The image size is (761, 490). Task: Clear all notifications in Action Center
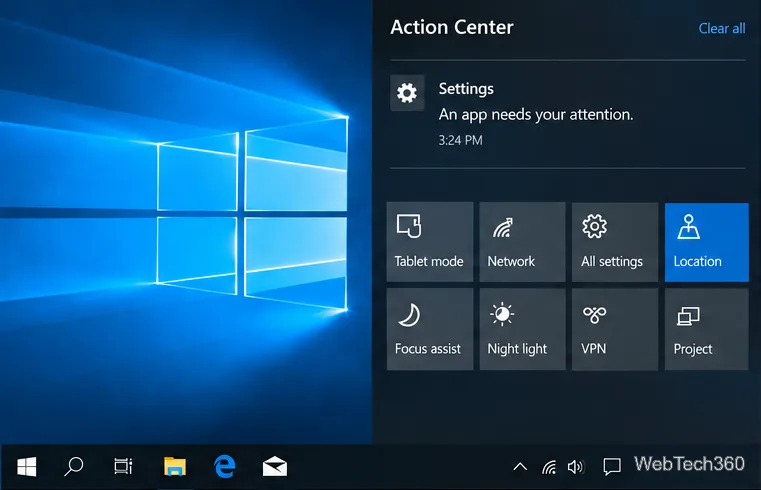722,29
